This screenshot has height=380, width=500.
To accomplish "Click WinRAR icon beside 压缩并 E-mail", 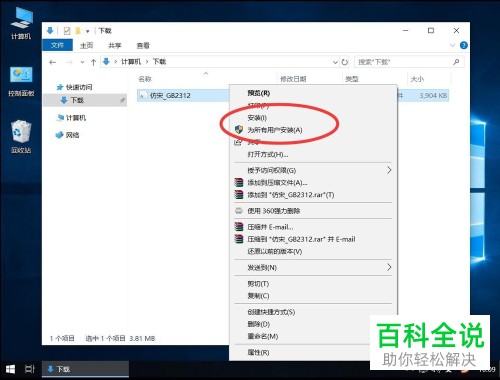I will coord(239,227).
